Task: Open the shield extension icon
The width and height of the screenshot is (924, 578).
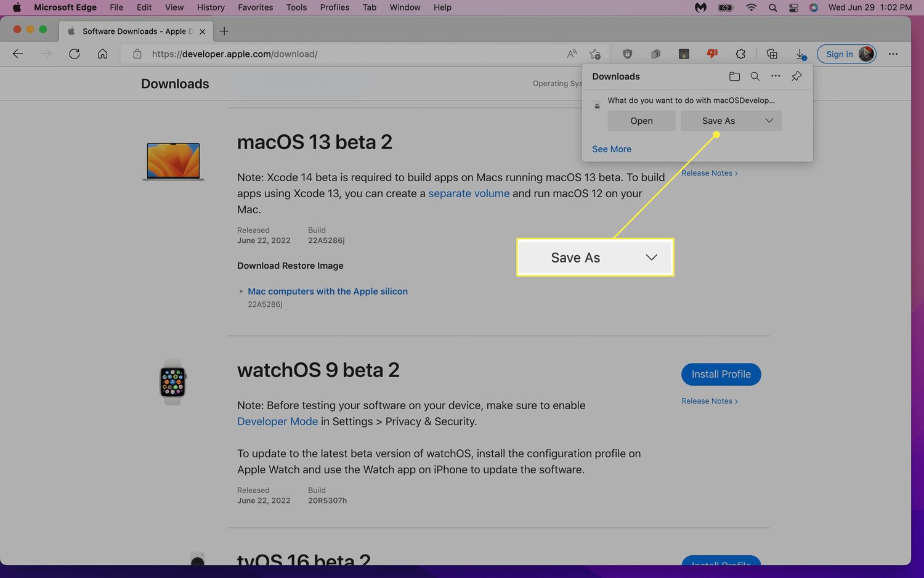Action: (627, 54)
